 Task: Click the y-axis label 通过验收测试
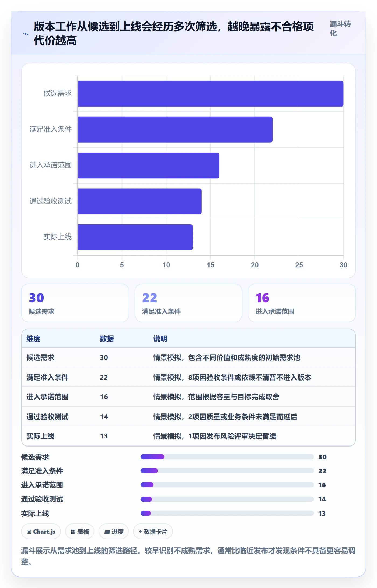click(51, 201)
